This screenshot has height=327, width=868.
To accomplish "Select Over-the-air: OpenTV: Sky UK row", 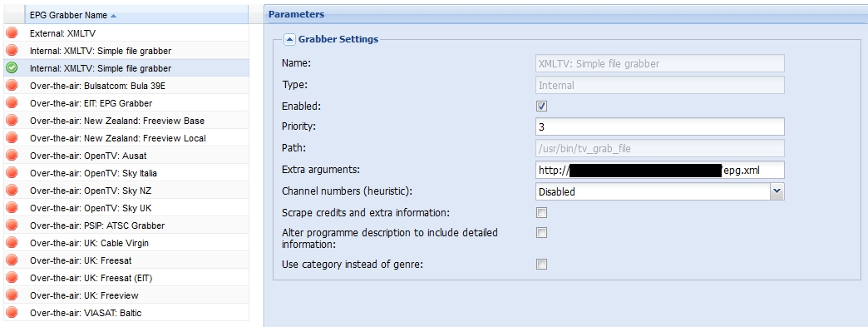I will (x=126, y=208).
